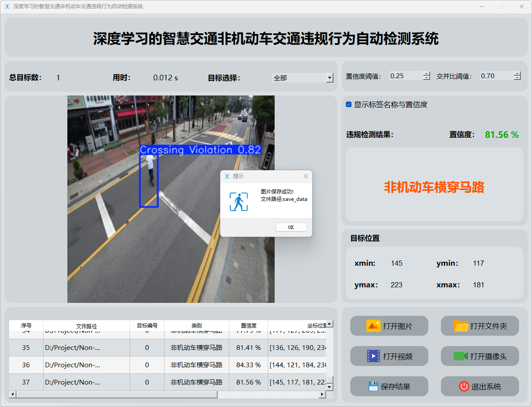Click the detected street image preview
The height and width of the screenshot is (407, 532).
click(171, 199)
